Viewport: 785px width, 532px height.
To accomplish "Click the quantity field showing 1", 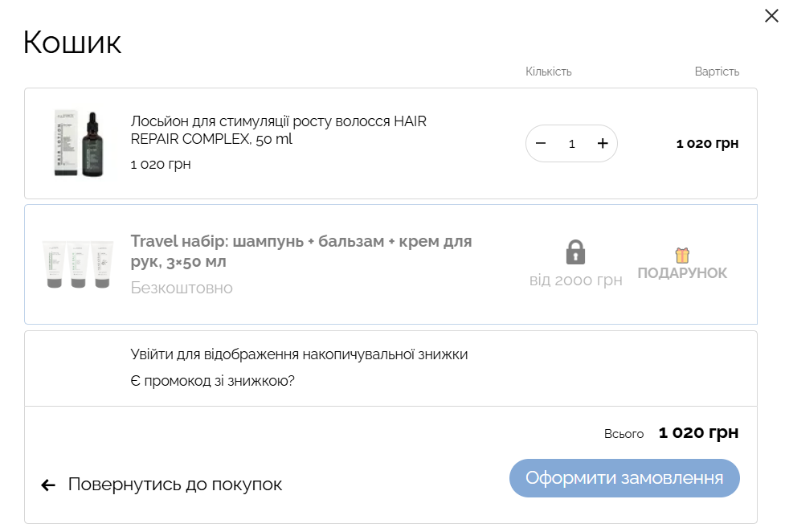I will point(572,144).
